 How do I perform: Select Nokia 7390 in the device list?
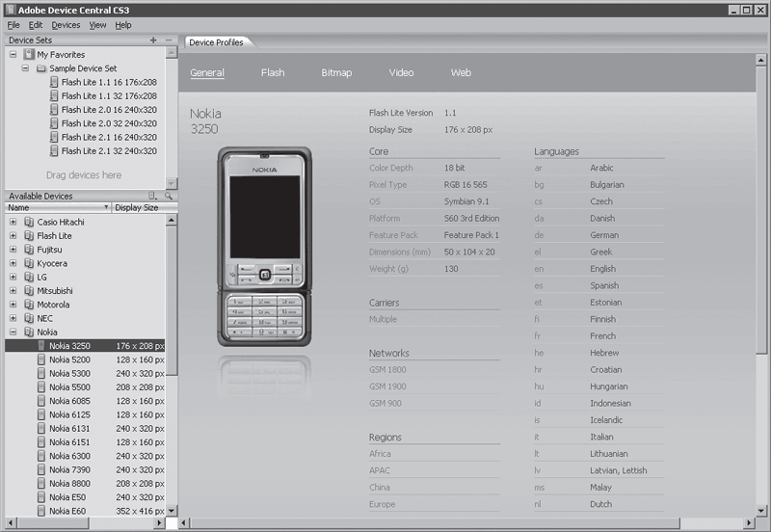click(85, 469)
